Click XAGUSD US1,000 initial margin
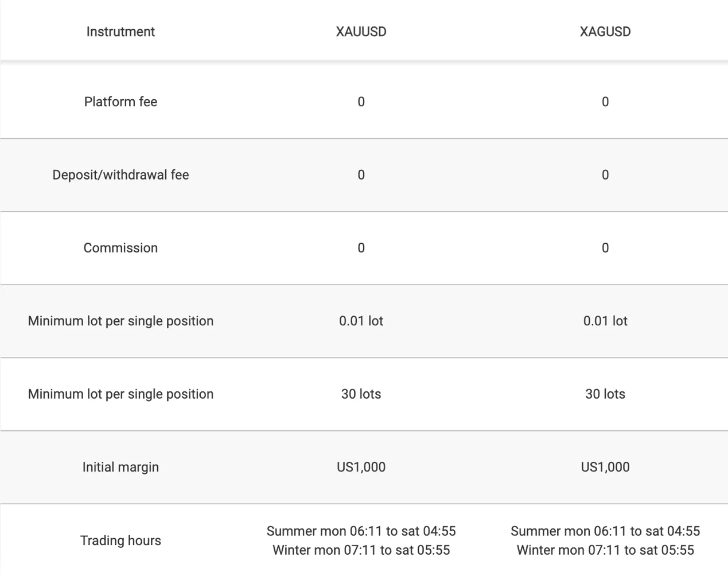Viewport: 728px width, 576px height. click(605, 467)
